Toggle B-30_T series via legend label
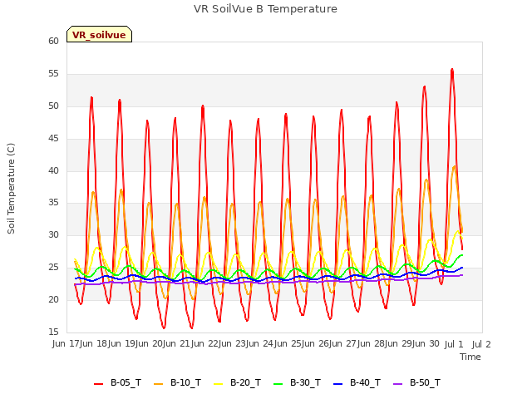The width and height of the screenshot is (532, 399). pos(305,382)
